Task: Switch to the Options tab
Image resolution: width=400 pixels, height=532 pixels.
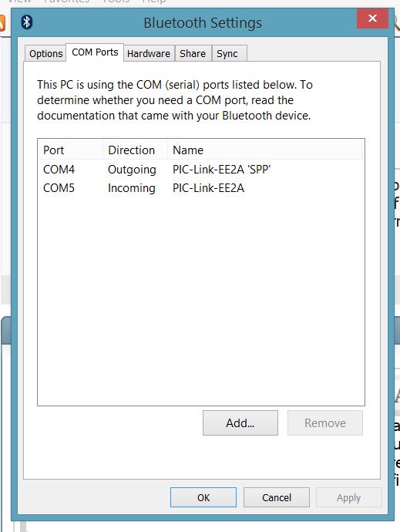Action: [45, 54]
